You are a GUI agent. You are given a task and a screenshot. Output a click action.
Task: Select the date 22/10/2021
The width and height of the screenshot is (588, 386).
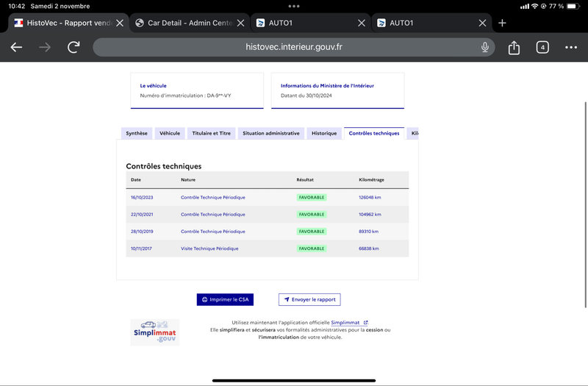click(x=142, y=215)
